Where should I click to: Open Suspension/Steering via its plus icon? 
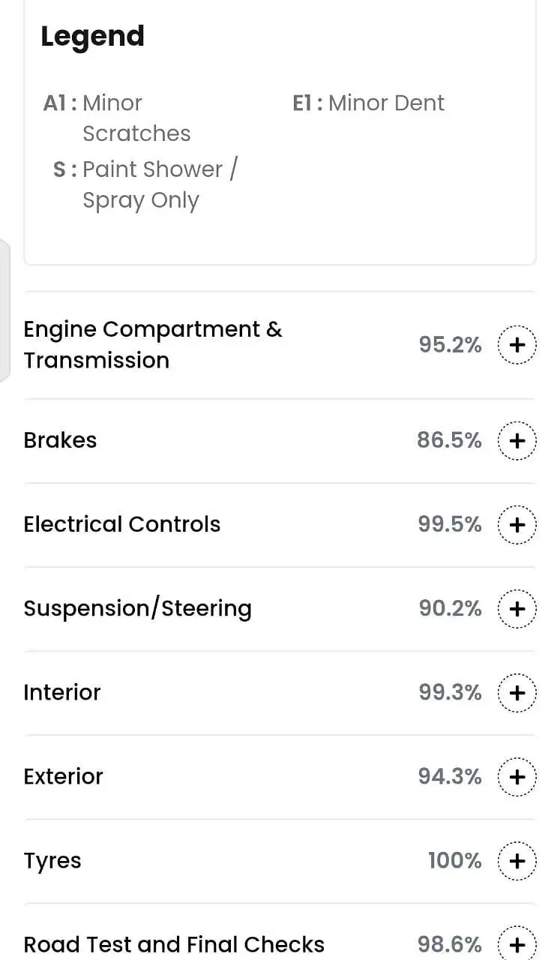tap(517, 608)
